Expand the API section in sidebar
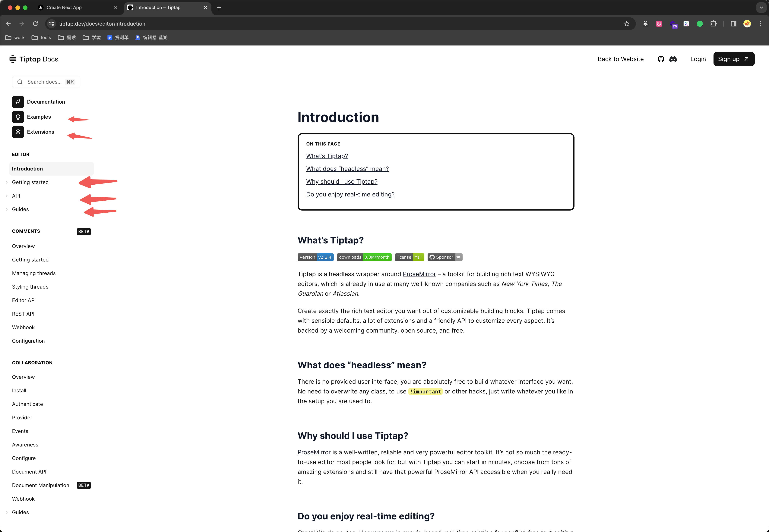 [7, 196]
